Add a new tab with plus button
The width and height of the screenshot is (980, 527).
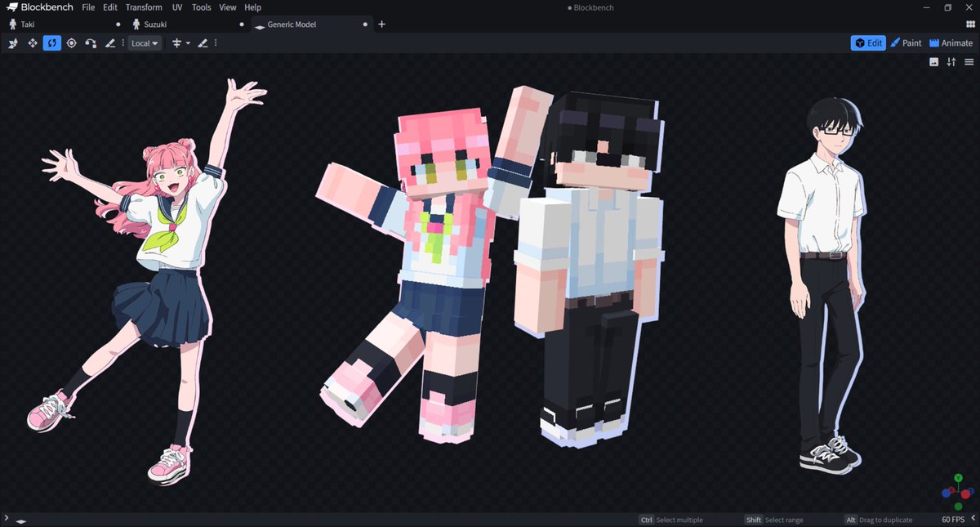click(381, 25)
